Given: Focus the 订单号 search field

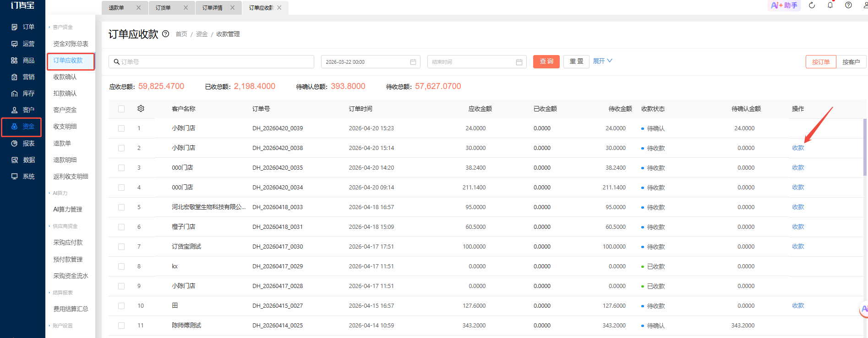Looking at the screenshot, I should point(211,62).
